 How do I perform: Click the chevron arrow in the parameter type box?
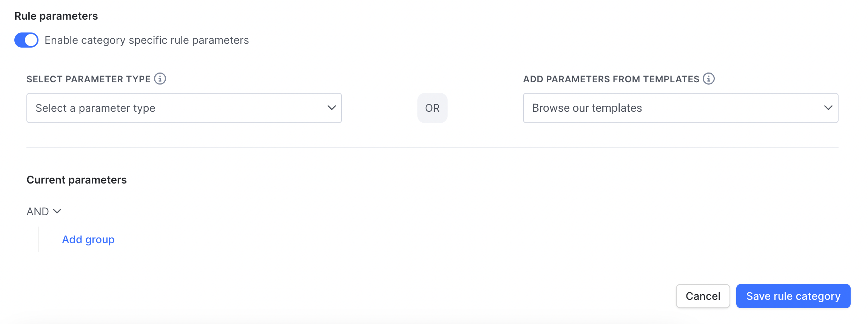click(331, 108)
